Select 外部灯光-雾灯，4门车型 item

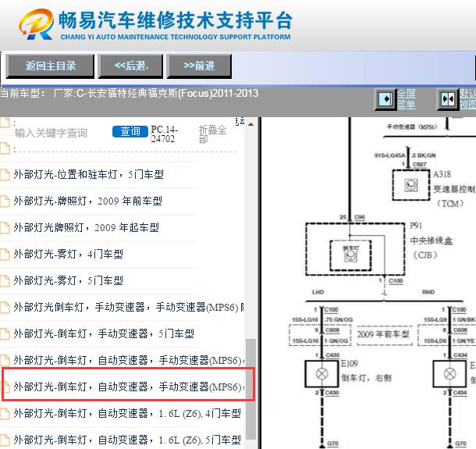coord(69,254)
